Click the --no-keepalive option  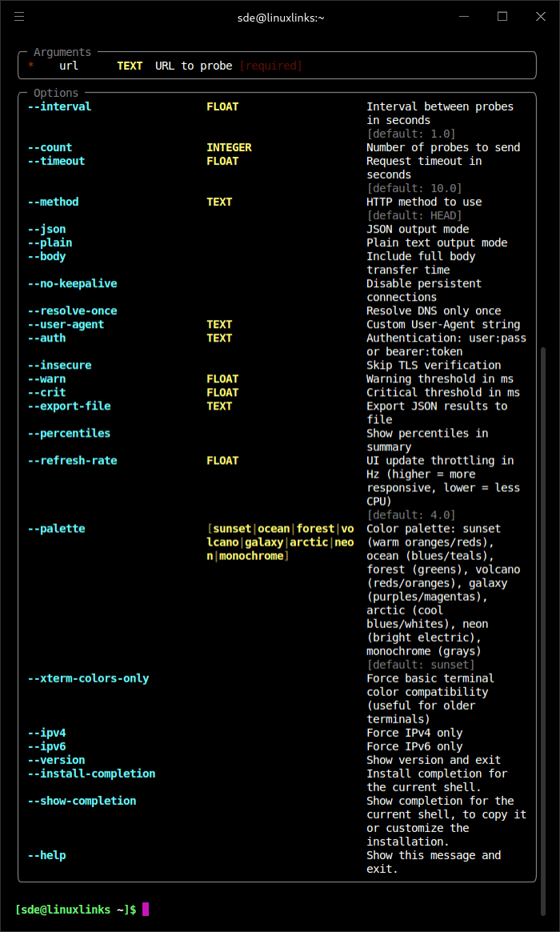72,284
